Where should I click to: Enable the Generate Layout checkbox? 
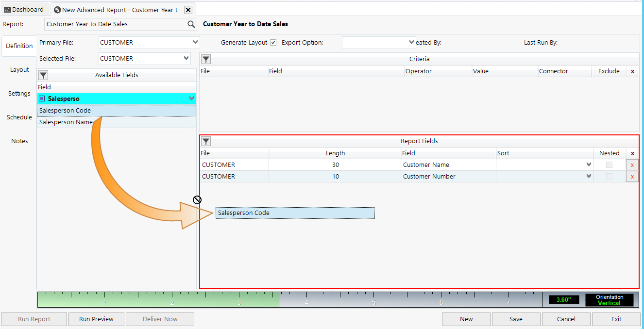273,42
